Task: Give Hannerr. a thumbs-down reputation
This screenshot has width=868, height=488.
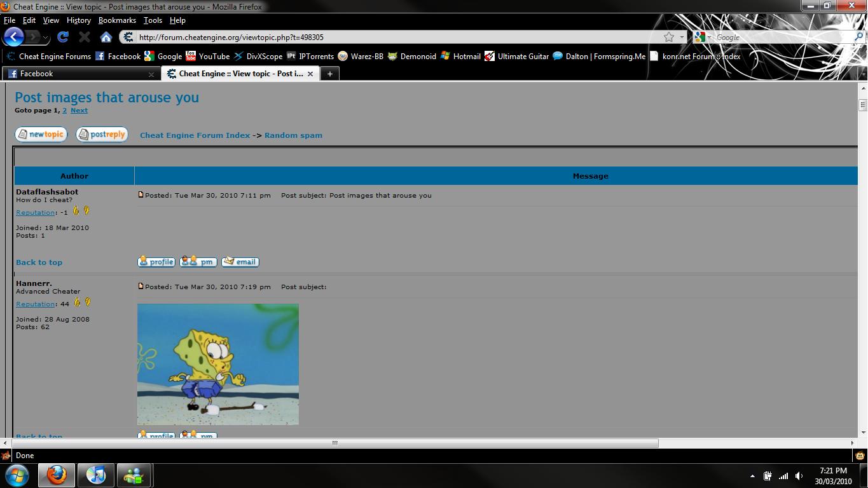Action: pyautogui.click(x=86, y=302)
